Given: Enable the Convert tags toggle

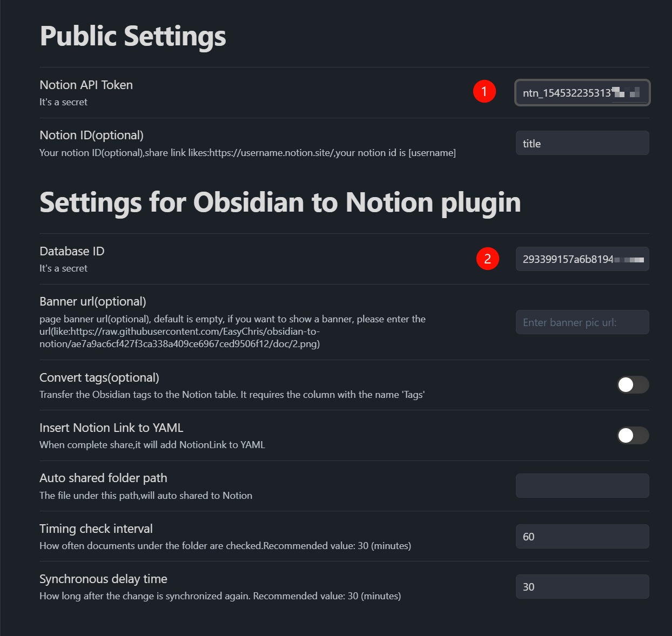Looking at the screenshot, I should [633, 385].
